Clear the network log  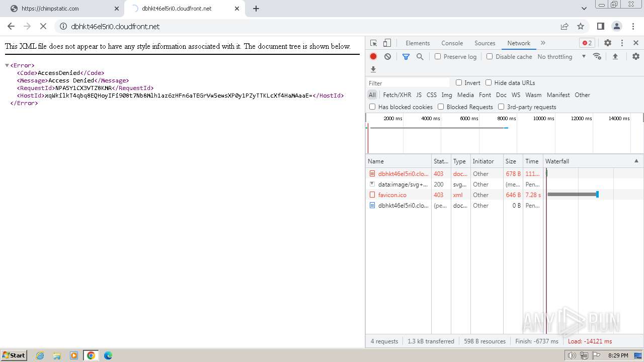pos(387,56)
